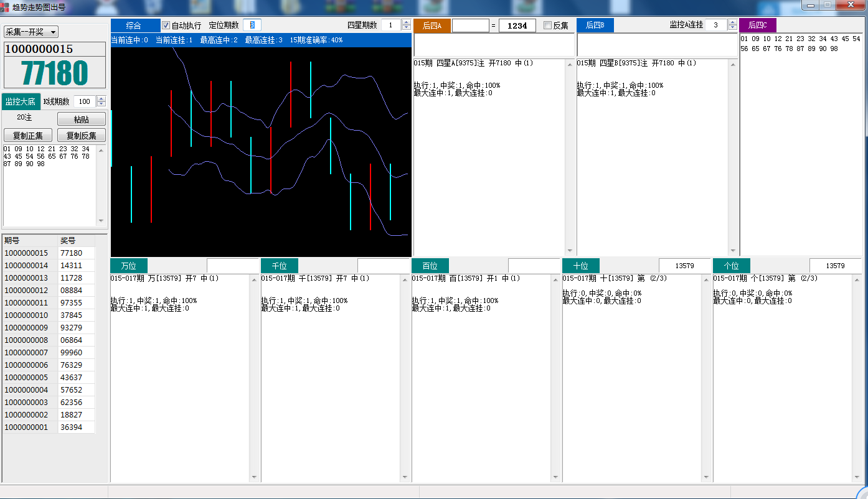868x499 pixels.
Task: Decrease 监控A连挂 with the down arrow
Action: (732, 28)
